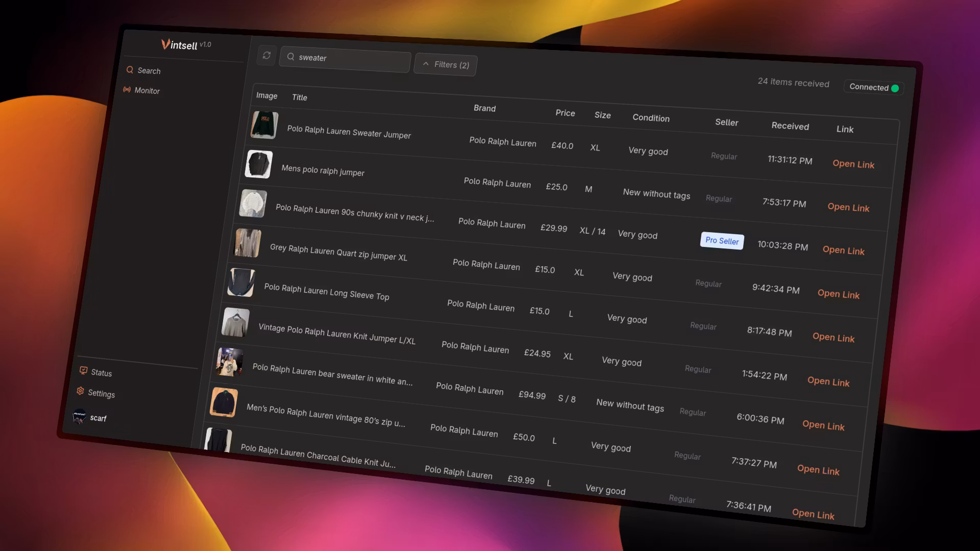Open link for Polo Ralph Lauren Sweater Jumper
980x551 pixels.
pyautogui.click(x=853, y=164)
